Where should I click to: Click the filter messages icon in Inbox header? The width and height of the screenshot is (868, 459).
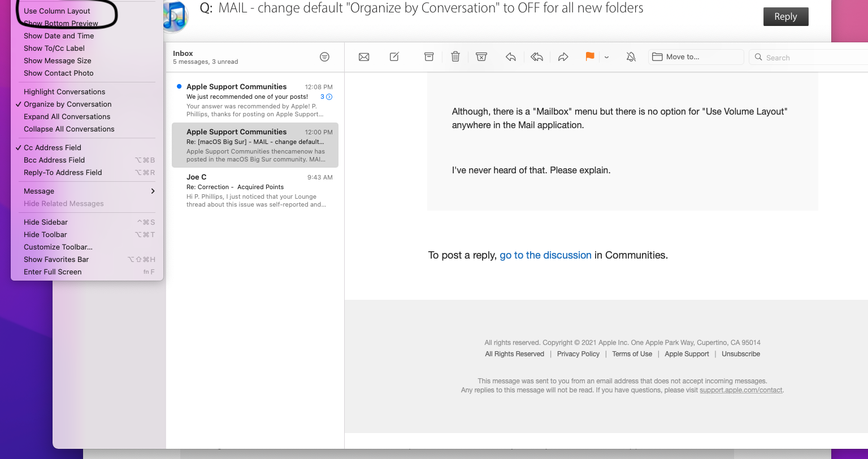pos(324,56)
